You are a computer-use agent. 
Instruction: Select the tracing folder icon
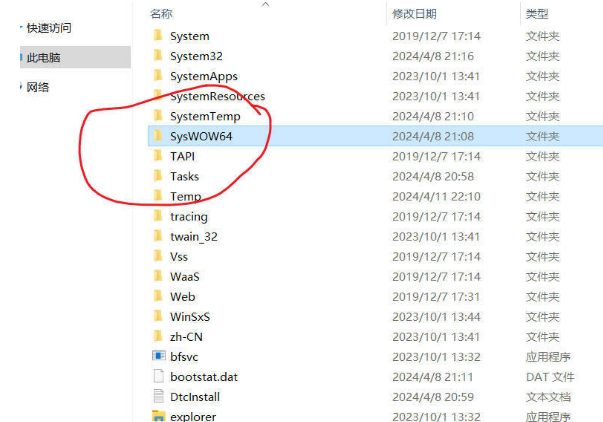click(158, 216)
